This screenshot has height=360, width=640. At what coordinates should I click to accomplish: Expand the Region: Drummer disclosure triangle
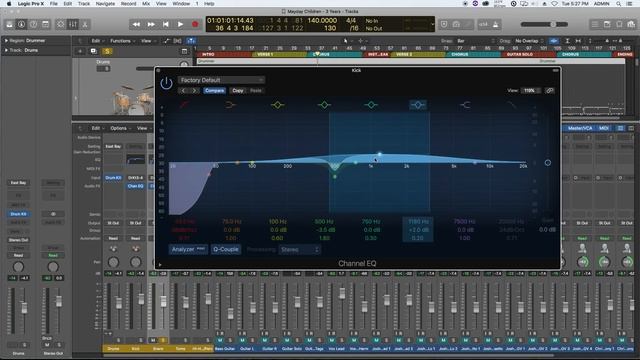click(6, 41)
